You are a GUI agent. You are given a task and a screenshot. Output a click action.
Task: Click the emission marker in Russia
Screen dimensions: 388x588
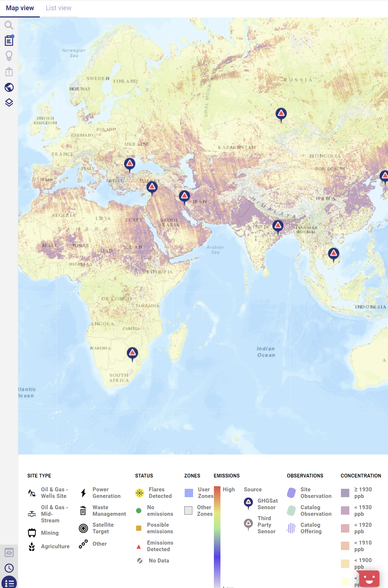281,114
